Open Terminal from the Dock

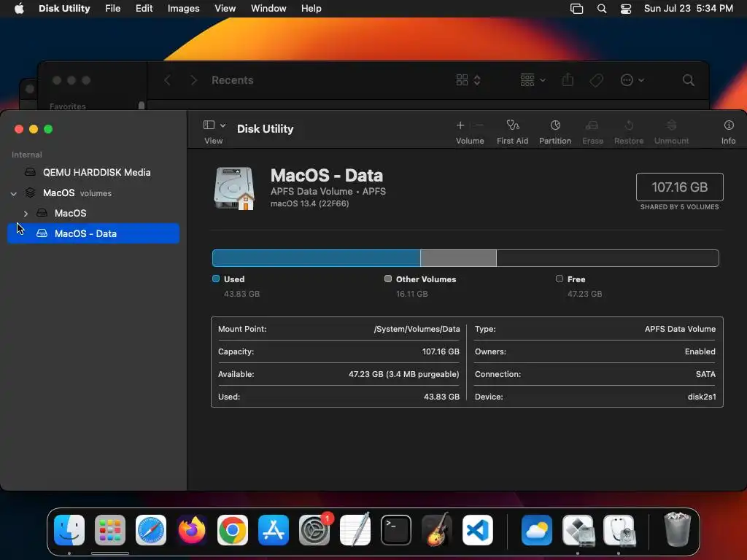click(396, 530)
